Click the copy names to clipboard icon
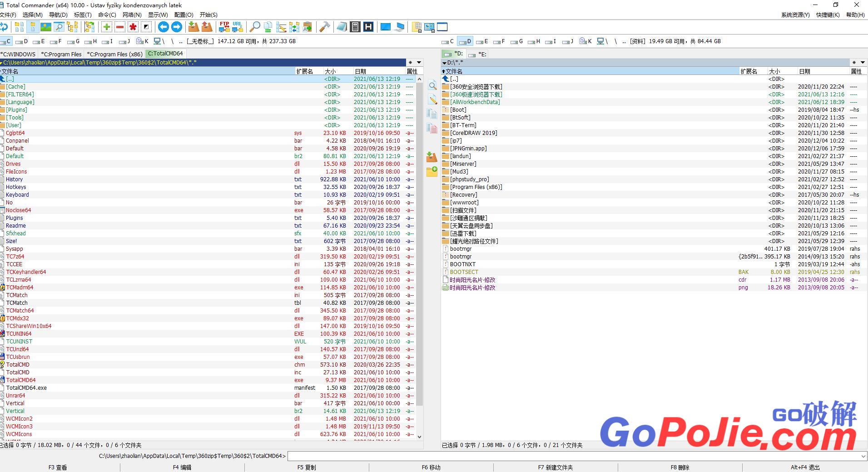 (x=308, y=27)
